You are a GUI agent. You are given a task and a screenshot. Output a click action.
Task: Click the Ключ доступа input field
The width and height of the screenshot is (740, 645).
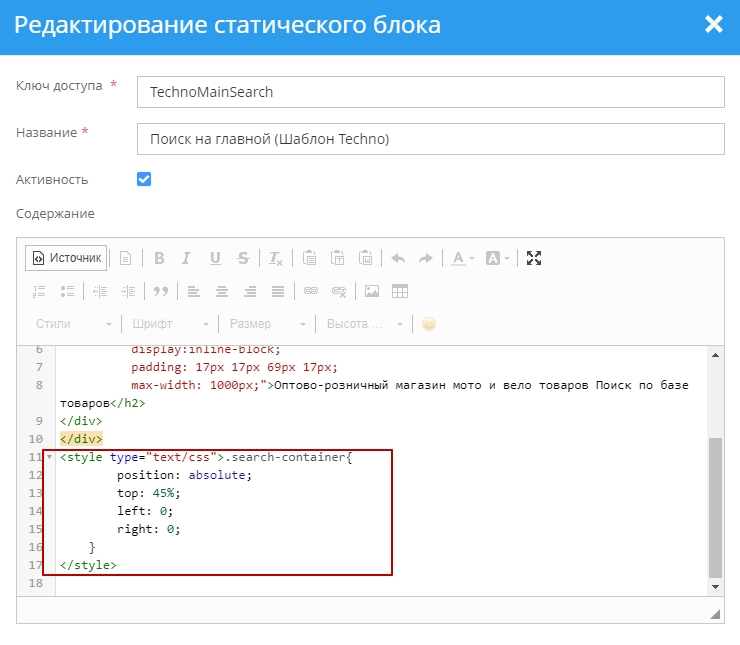tap(430, 92)
